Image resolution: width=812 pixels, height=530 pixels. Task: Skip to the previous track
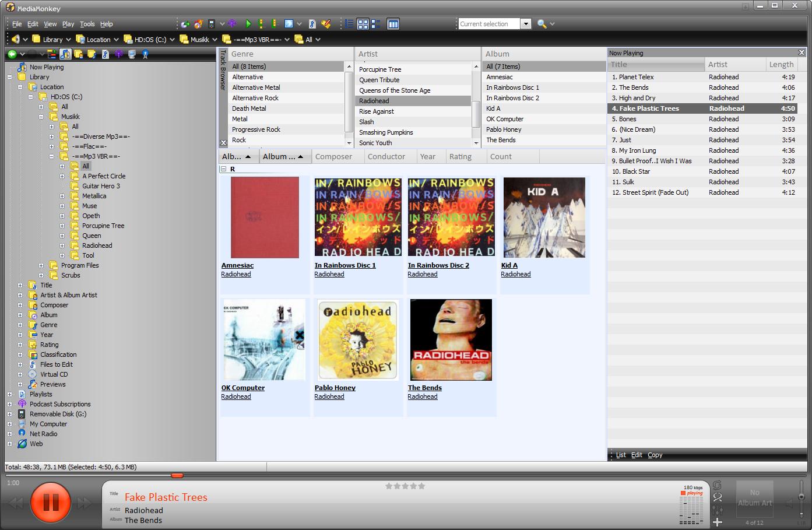(16, 503)
